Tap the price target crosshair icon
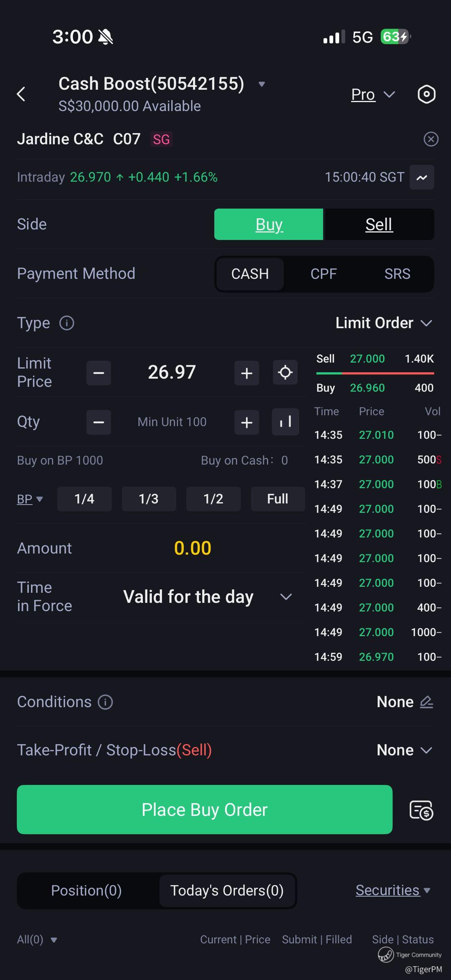 click(285, 372)
